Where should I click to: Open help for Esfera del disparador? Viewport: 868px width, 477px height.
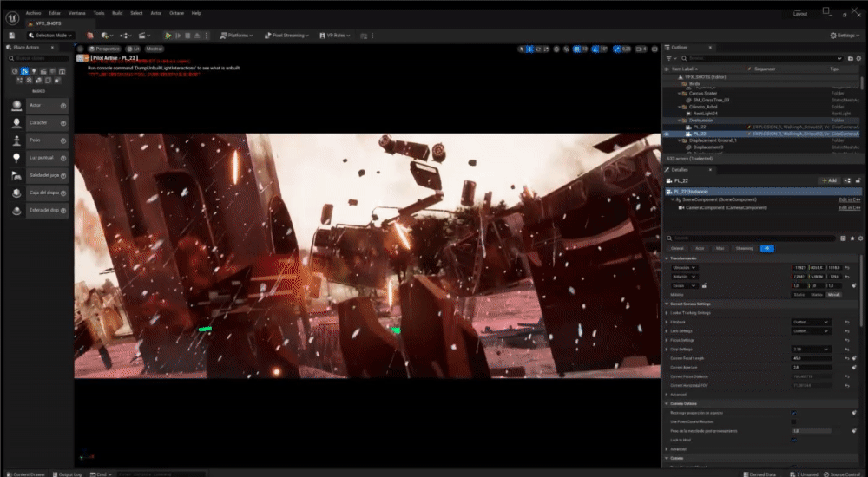63,210
